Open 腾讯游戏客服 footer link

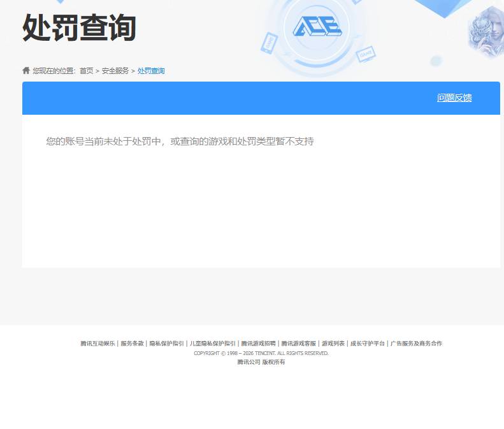tap(299, 344)
